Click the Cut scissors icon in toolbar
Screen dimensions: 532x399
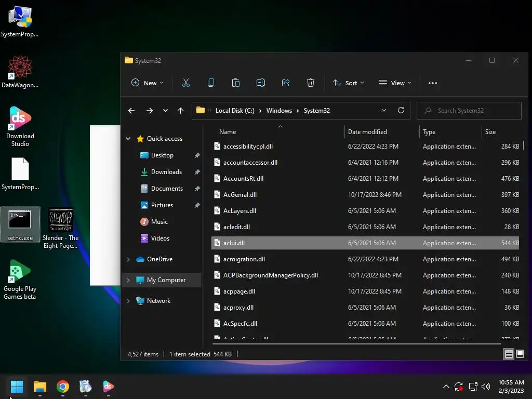click(x=185, y=83)
